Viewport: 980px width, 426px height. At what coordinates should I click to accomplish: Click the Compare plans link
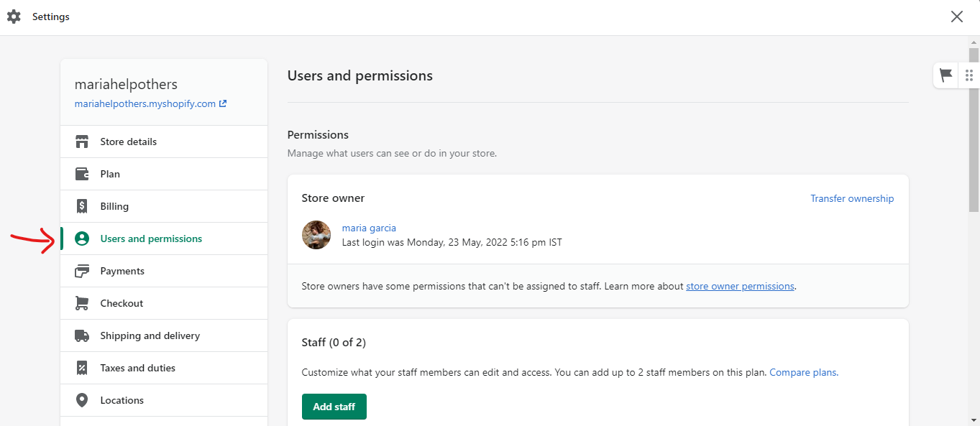[803, 372]
